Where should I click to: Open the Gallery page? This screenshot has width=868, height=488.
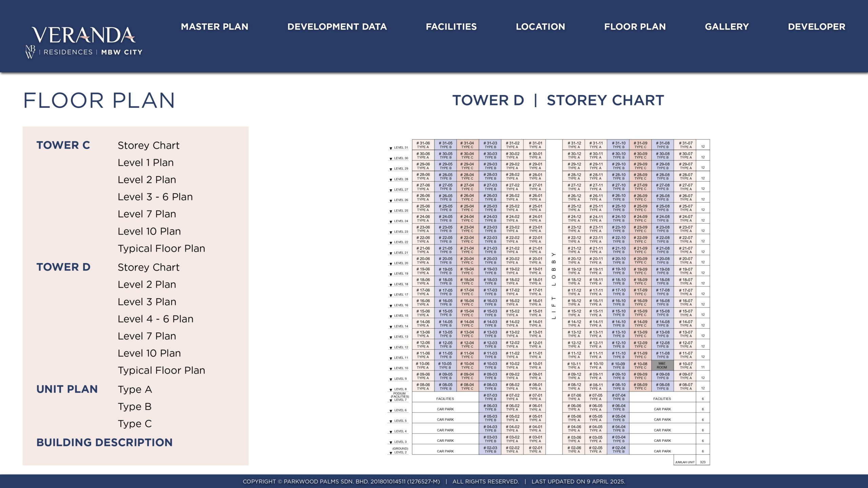point(727,27)
